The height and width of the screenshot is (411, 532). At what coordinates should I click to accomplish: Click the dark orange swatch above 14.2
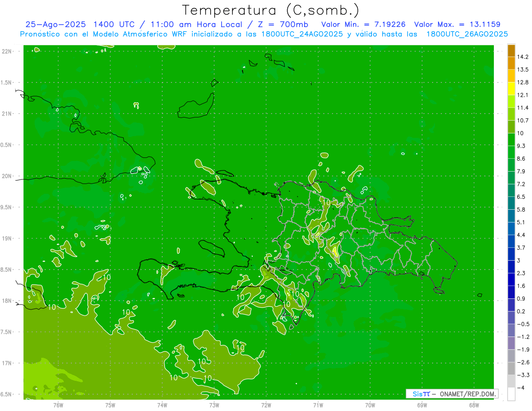[511, 51]
